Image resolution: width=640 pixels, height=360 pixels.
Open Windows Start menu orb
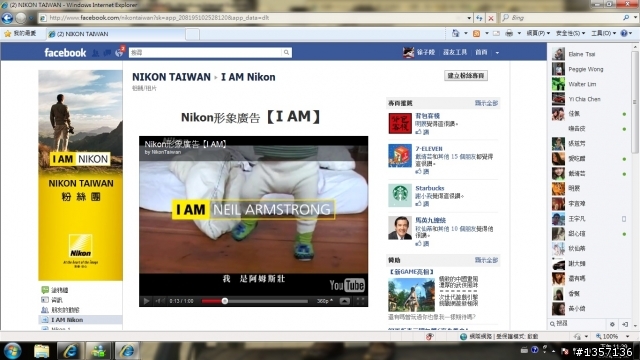12,351
